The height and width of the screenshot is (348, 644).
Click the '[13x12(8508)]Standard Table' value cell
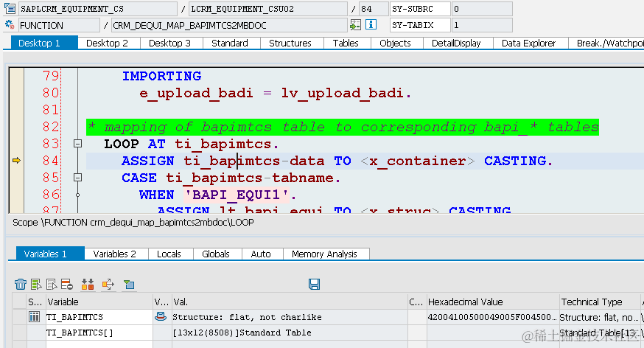coord(290,333)
